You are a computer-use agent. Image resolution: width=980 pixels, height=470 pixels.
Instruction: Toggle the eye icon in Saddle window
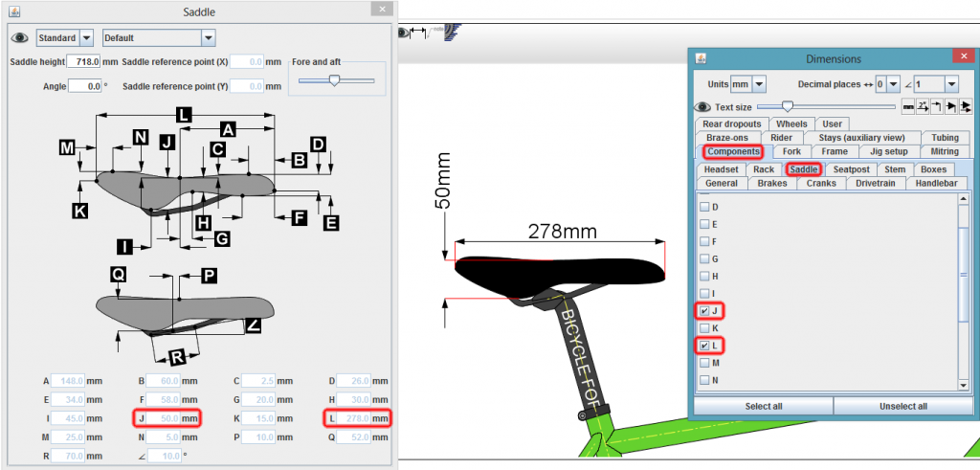click(18, 38)
